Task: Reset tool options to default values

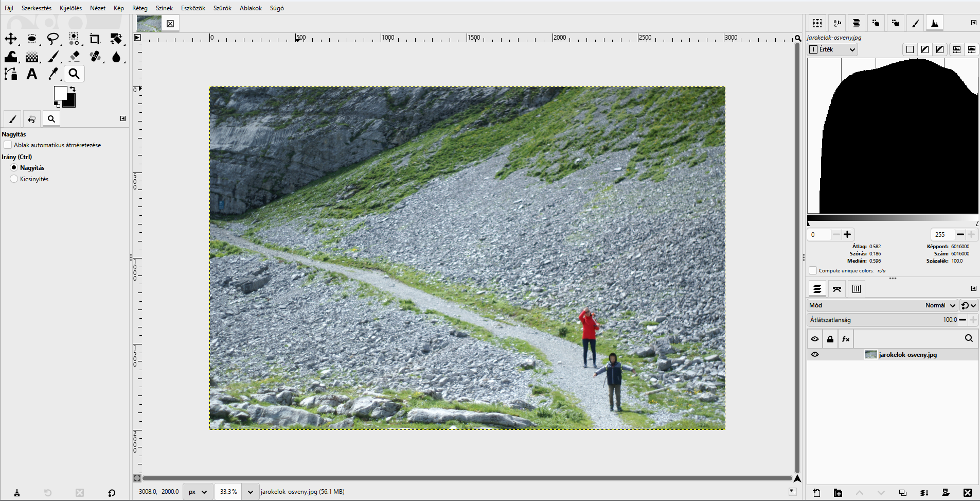Action: pos(112,493)
